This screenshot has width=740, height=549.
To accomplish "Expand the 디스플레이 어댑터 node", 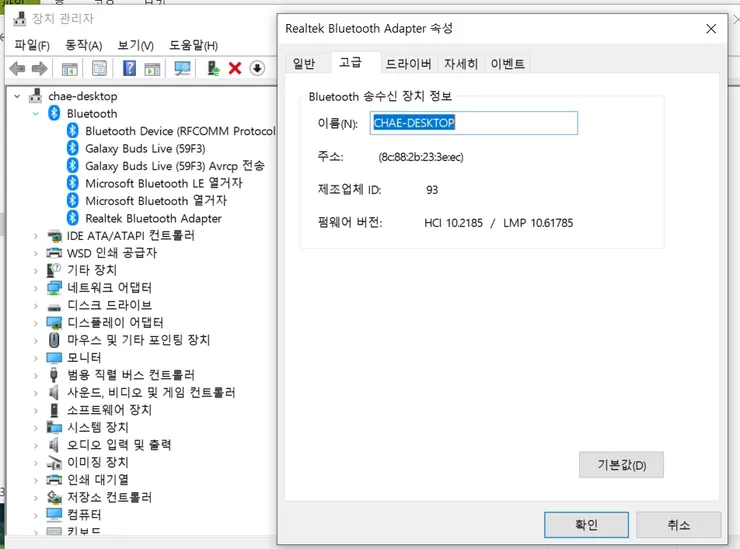I will 35,323.
